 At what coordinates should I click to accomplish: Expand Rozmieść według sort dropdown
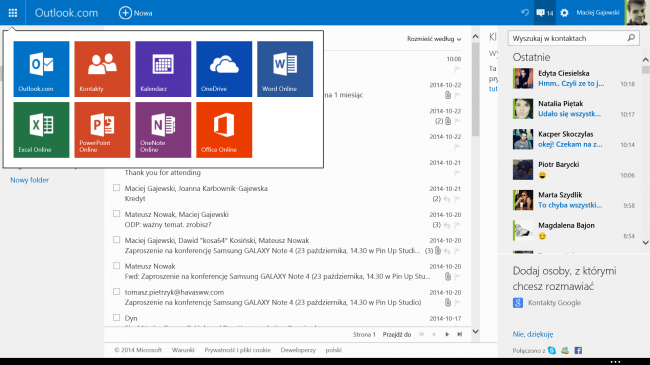click(434, 39)
